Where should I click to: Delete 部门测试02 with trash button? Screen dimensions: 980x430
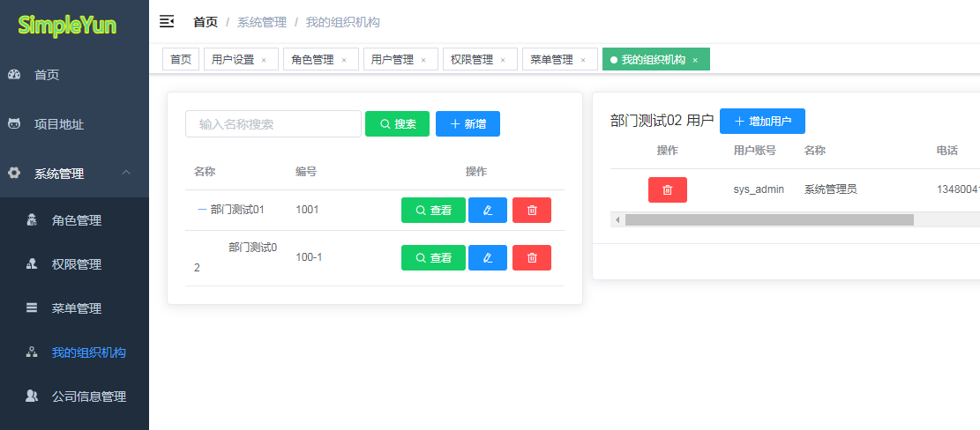pos(532,258)
